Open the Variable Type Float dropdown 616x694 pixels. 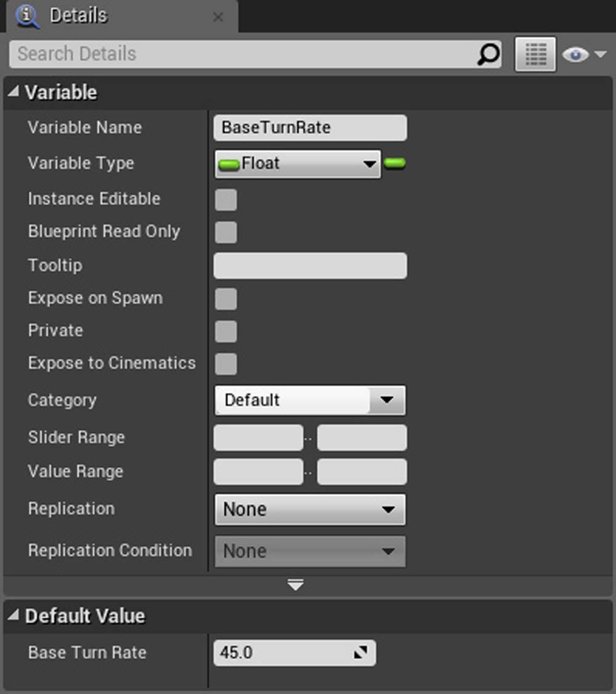pyautogui.click(x=298, y=164)
